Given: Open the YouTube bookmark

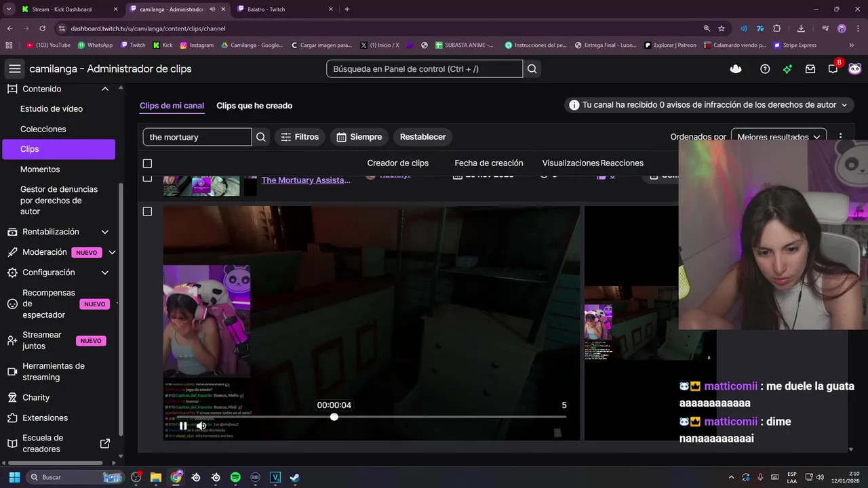Looking at the screenshot, I should click(48, 45).
